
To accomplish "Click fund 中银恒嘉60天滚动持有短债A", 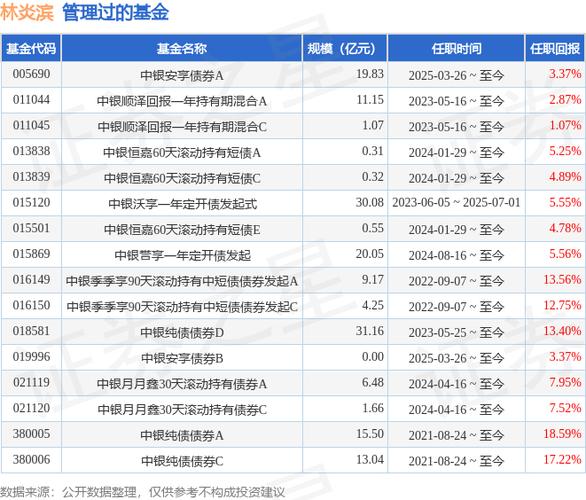I will click(x=182, y=153).
